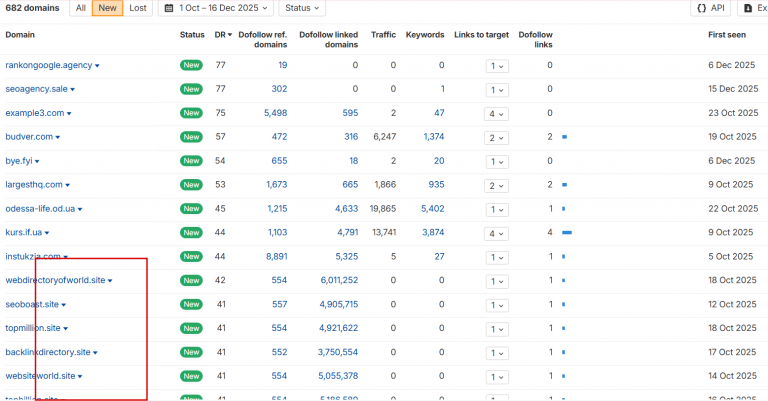
Task: Open links to target dropdown for largesthq.com
Action: pyautogui.click(x=496, y=186)
